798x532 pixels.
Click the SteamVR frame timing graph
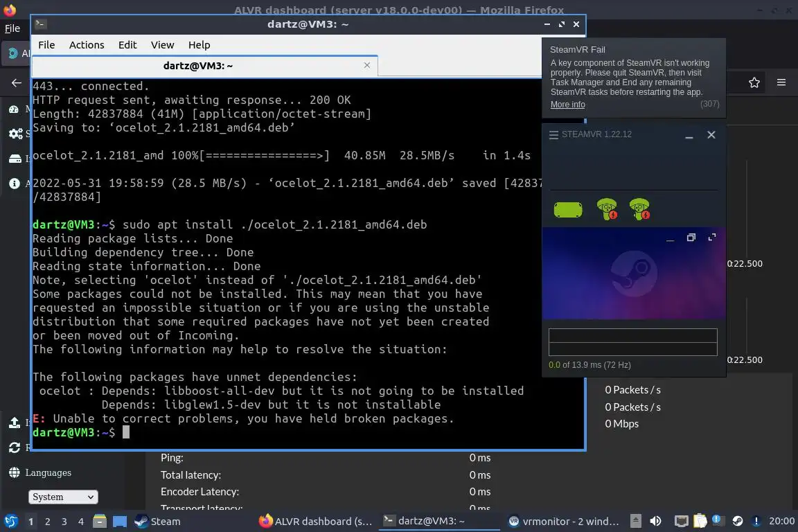pos(632,342)
